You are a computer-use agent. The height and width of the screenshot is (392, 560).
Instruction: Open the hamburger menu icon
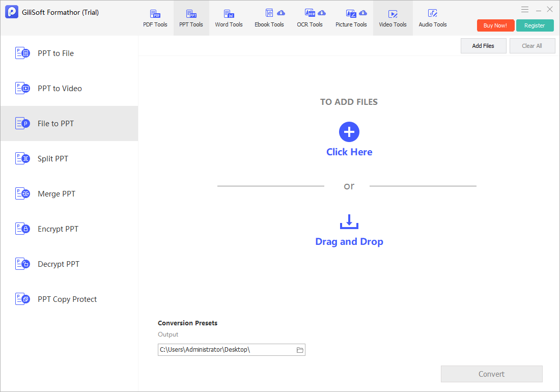[525, 10]
